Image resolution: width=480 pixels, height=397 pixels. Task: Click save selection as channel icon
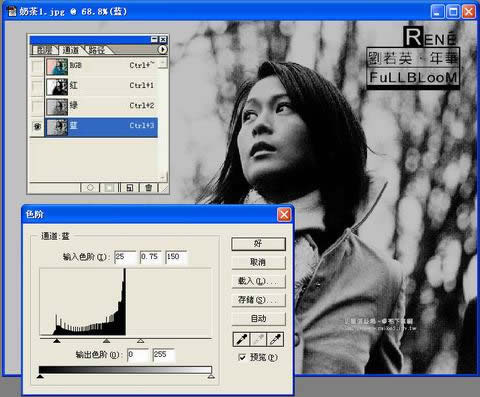(109, 188)
